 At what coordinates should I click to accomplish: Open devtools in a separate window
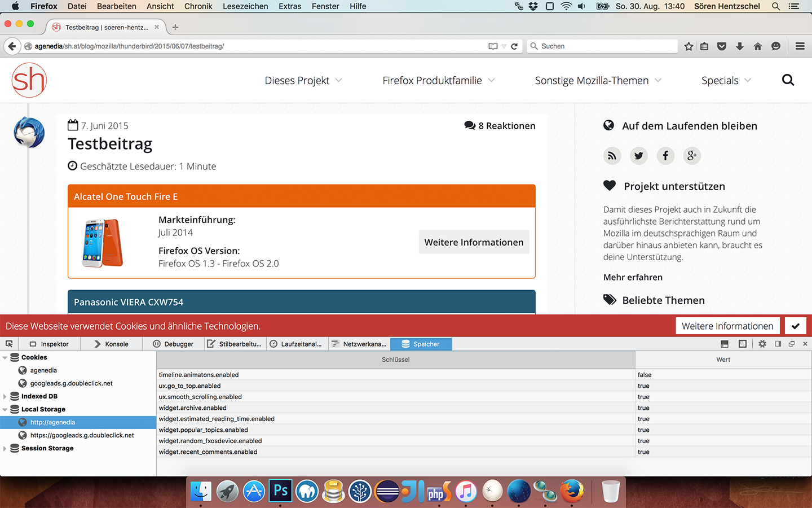[x=792, y=344]
